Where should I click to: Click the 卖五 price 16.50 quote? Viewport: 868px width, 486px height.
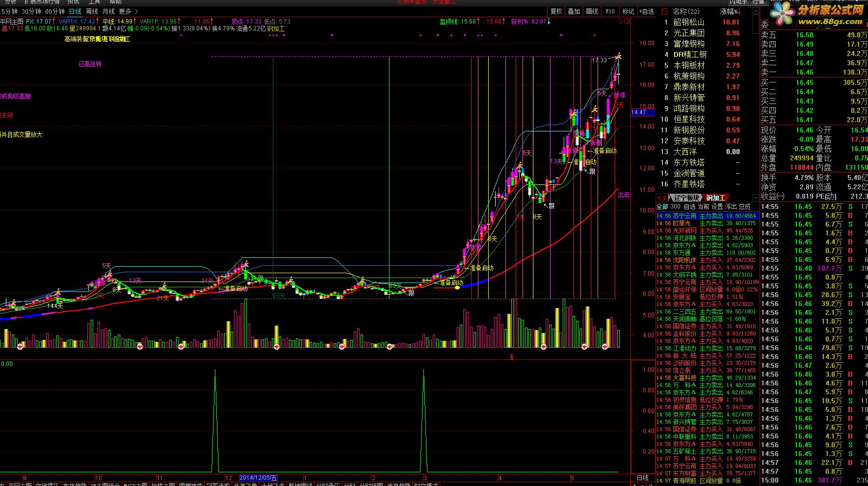[804, 35]
